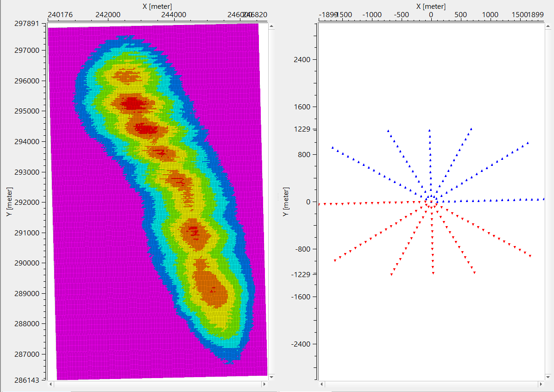The image size is (554, 392).
Task: Click the left arrow on the station layout scrollbar
Action: 321,384
